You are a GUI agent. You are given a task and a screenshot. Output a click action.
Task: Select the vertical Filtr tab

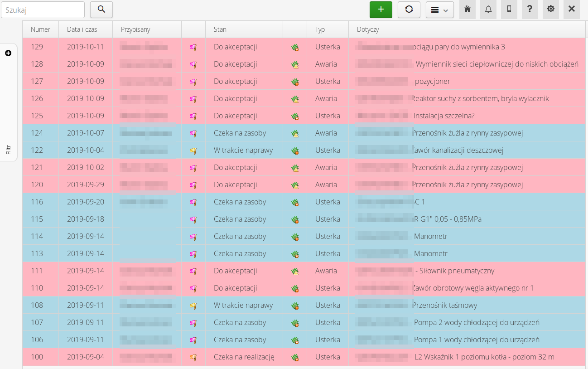click(8, 149)
